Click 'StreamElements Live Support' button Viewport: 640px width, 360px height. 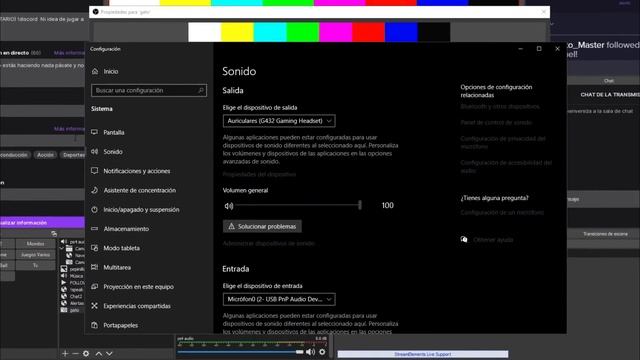pos(423,354)
